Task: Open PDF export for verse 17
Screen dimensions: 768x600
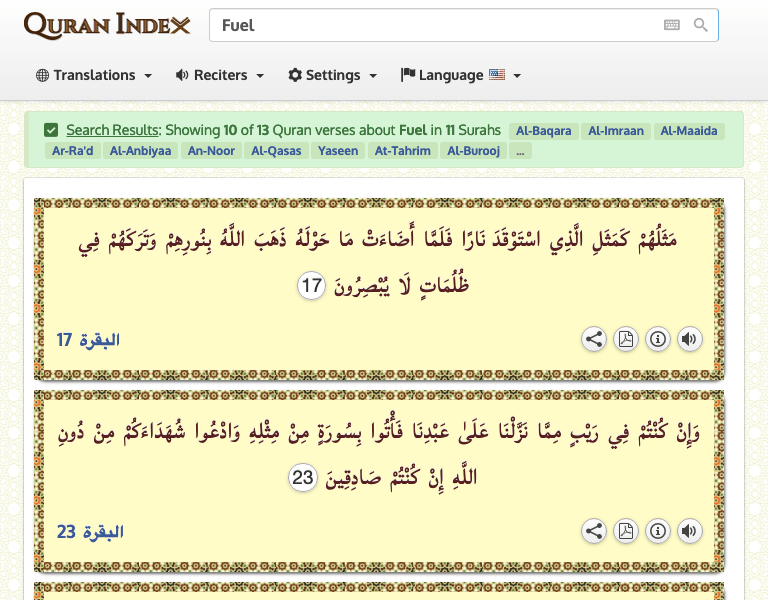Action: coord(625,339)
